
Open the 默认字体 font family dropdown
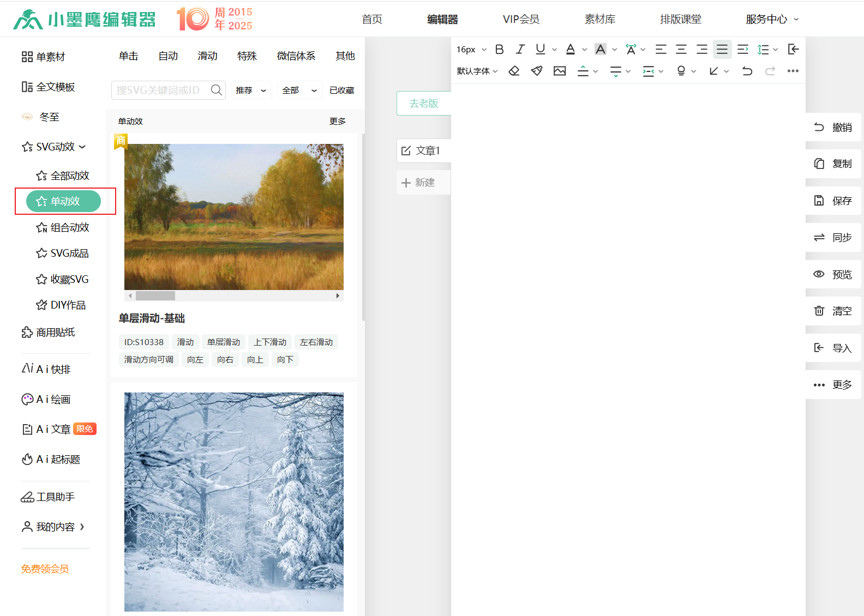[477, 71]
